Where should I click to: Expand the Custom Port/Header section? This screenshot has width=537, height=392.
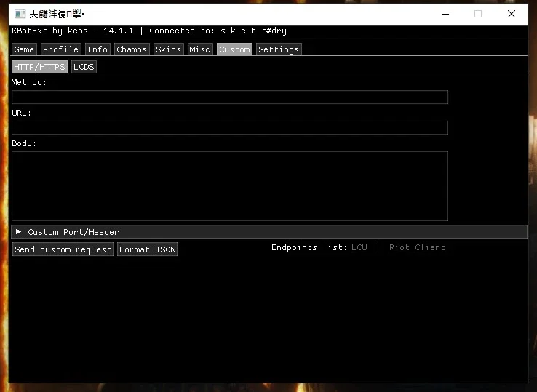click(269, 232)
